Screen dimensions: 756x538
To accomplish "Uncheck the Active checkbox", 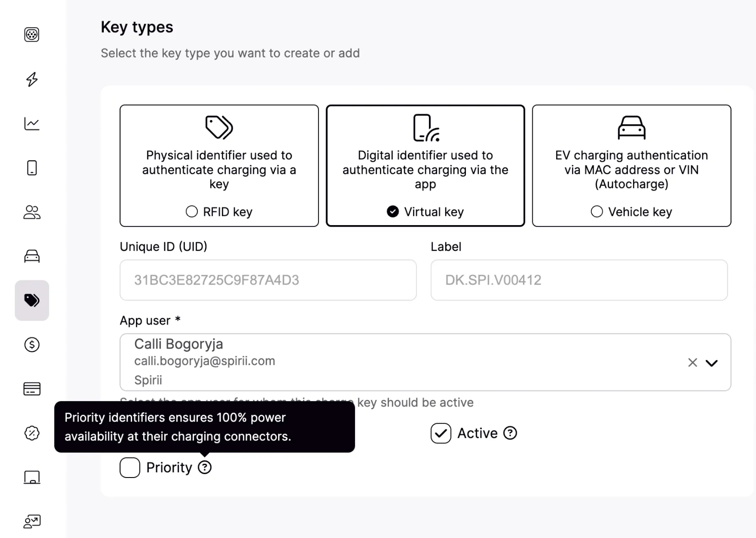I will pyautogui.click(x=440, y=433).
